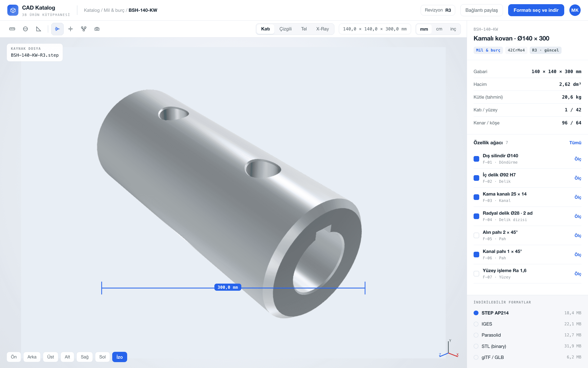Click Ölç for Dış silindir Ø140
The width and height of the screenshot is (588, 368).
tap(578, 159)
